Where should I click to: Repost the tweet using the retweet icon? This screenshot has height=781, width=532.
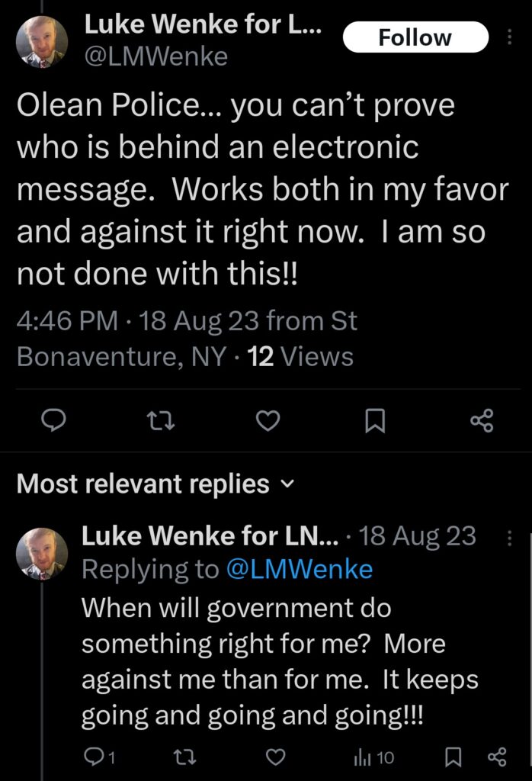click(162, 420)
